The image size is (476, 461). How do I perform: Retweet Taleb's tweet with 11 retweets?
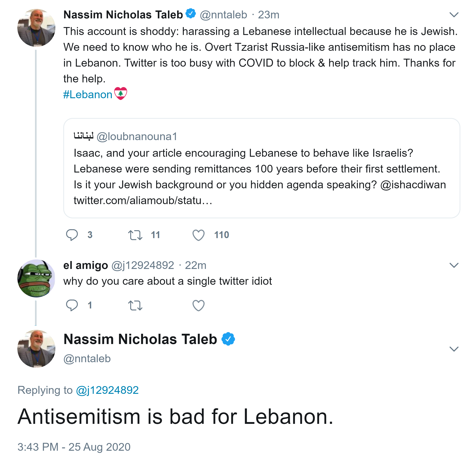click(135, 235)
